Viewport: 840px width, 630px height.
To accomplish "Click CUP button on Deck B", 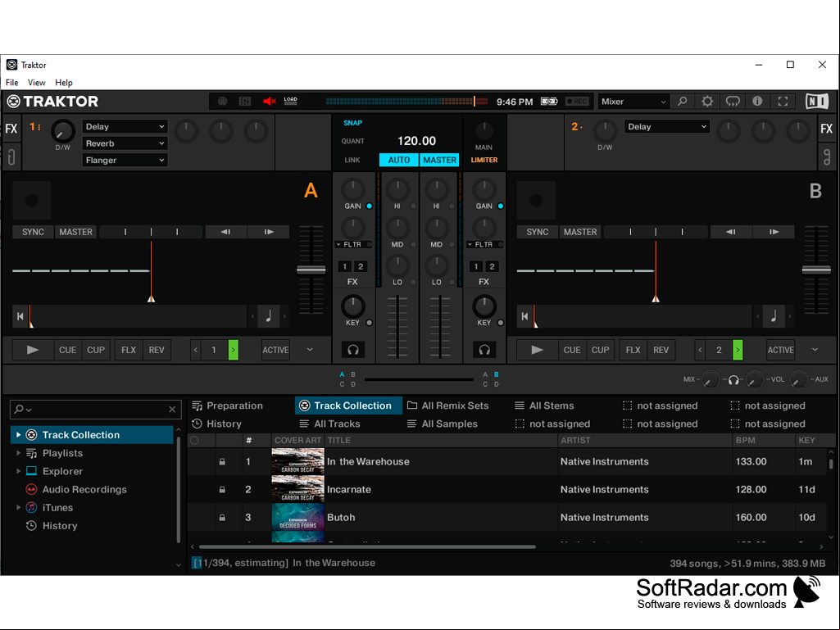I will click(x=600, y=351).
